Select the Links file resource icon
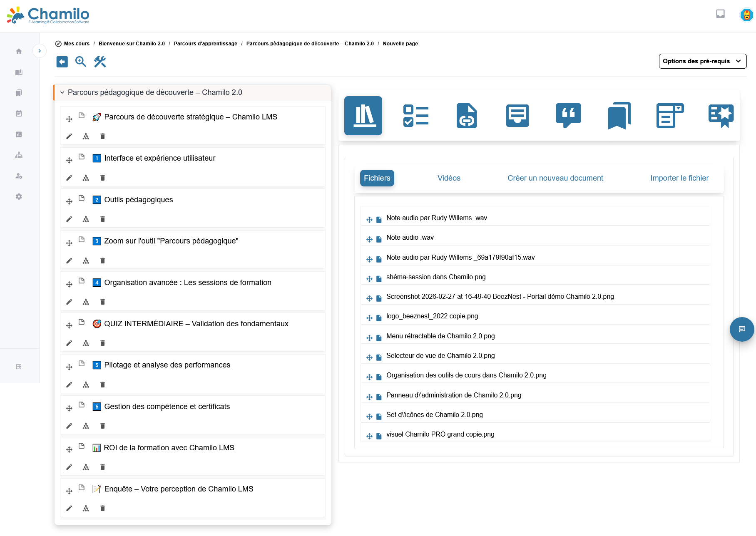Screen dimensions: 756x536 pyautogui.click(x=467, y=116)
